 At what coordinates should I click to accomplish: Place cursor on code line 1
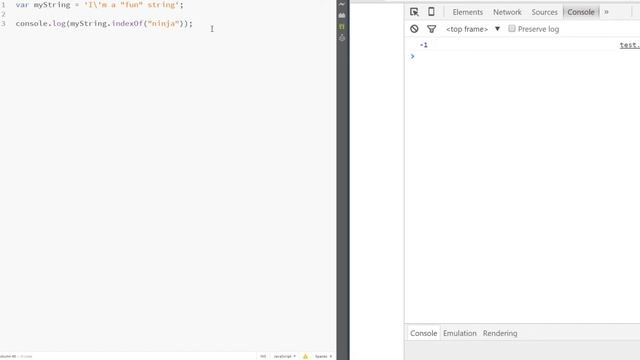coord(100,5)
